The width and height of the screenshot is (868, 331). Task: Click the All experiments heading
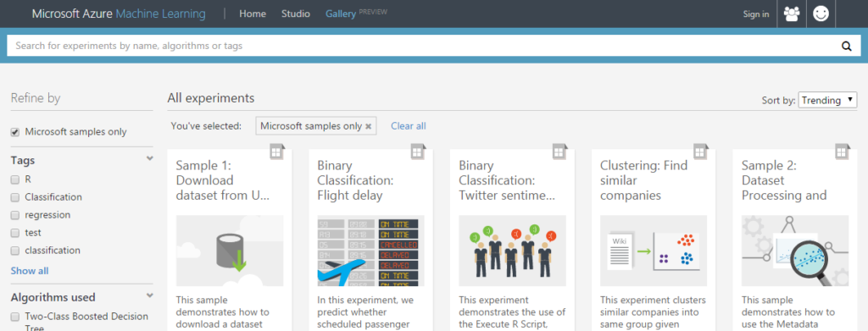pos(211,98)
